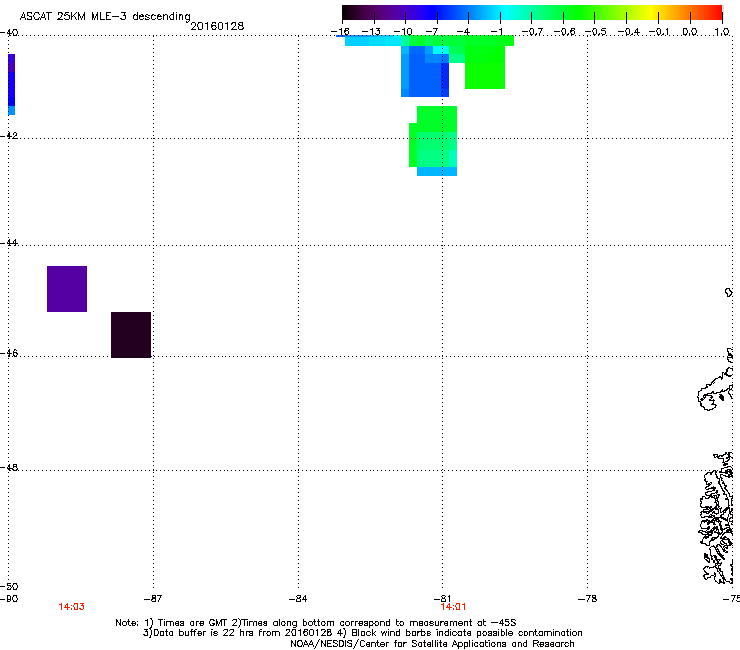Click the '-0.6' color bar label
This screenshot has width=740, height=650.
click(x=564, y=32)
